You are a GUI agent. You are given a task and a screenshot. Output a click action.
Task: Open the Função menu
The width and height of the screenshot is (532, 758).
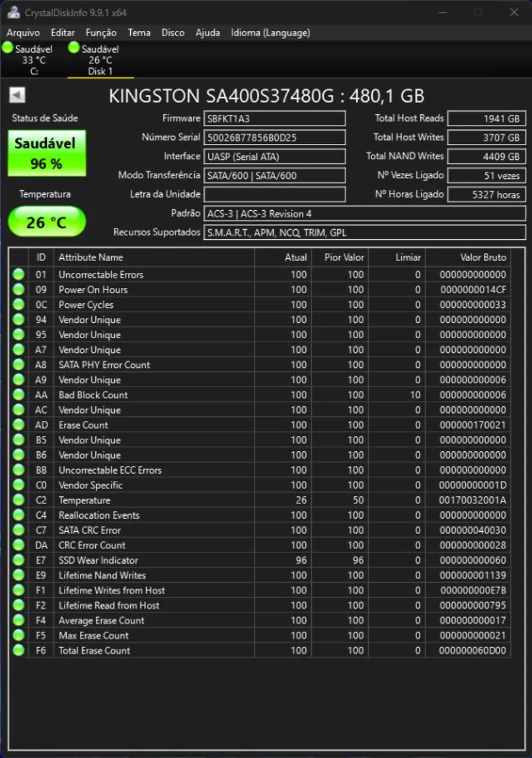click(x=101, y=33)
